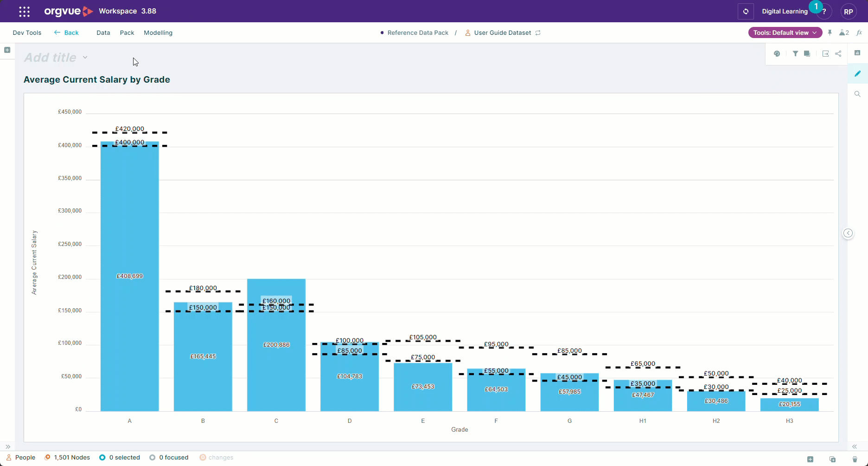
Task: Expand the left panel double chevron
Action: [8, 447]
